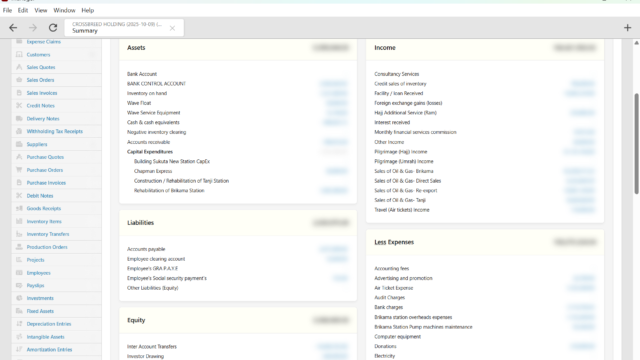Click the Purchase Quotes sidebar icon

pos(19,157)
